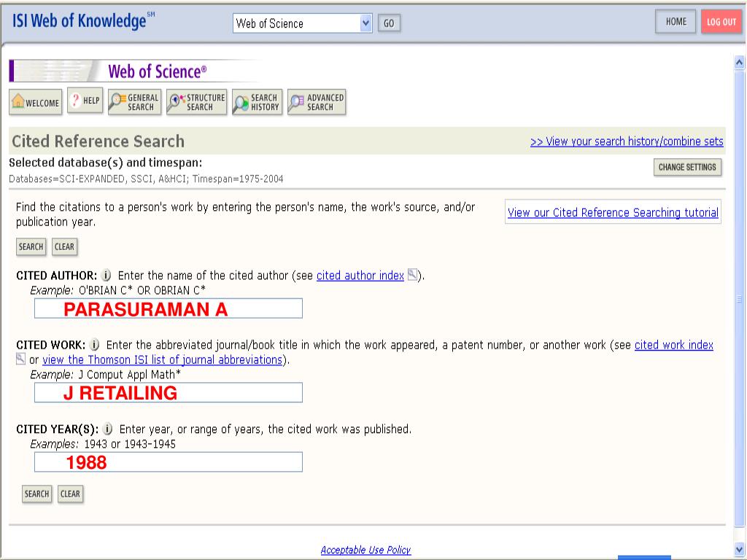Click the Cited Author info icon
The image size is (747, 560).
[x=107, y=275]
